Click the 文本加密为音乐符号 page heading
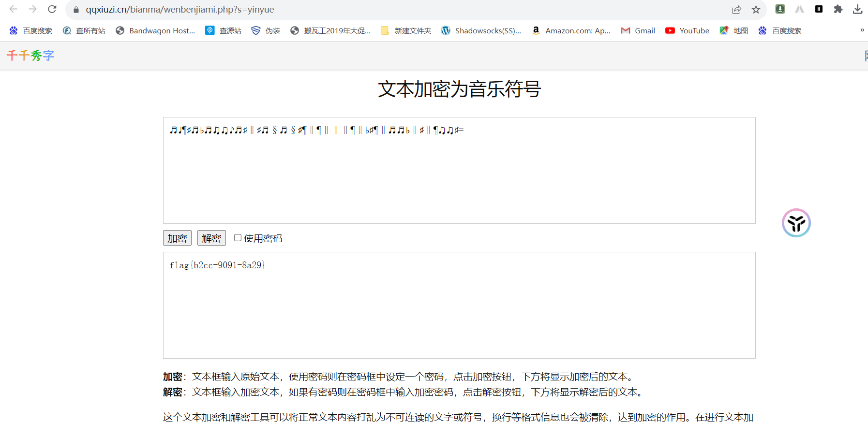Viewport: 868px width, 422px height. pos(459,89)
